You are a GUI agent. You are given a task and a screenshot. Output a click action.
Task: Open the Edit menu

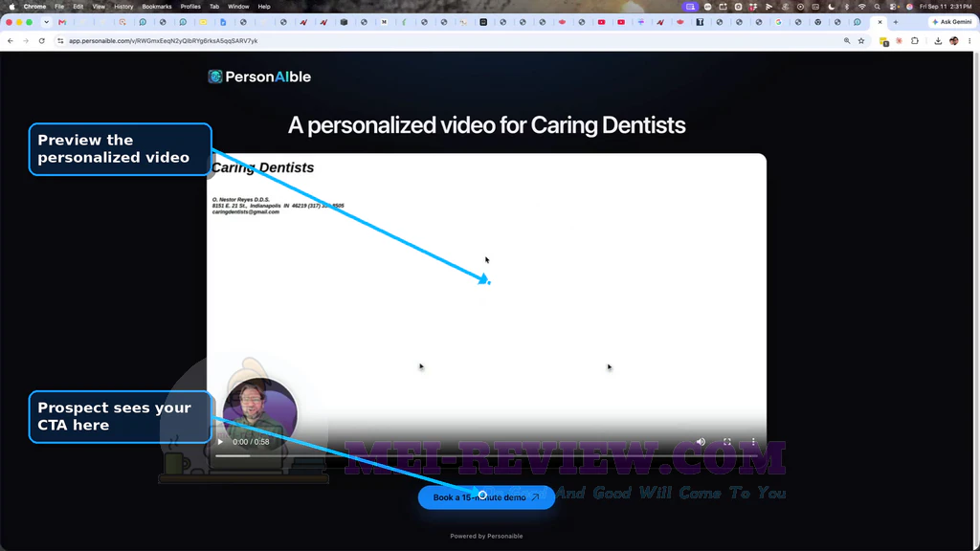pyautogui.click(x=78, y=7)
